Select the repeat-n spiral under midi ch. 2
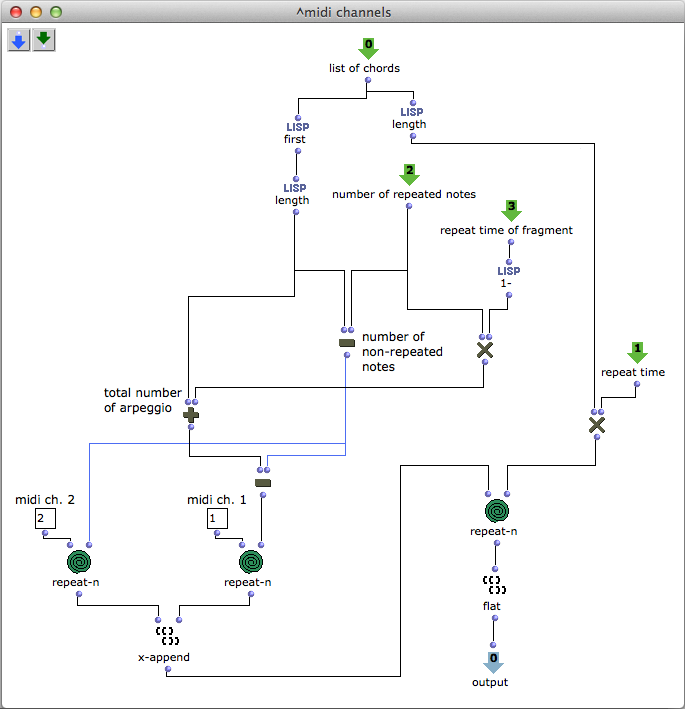 [80, 562]
